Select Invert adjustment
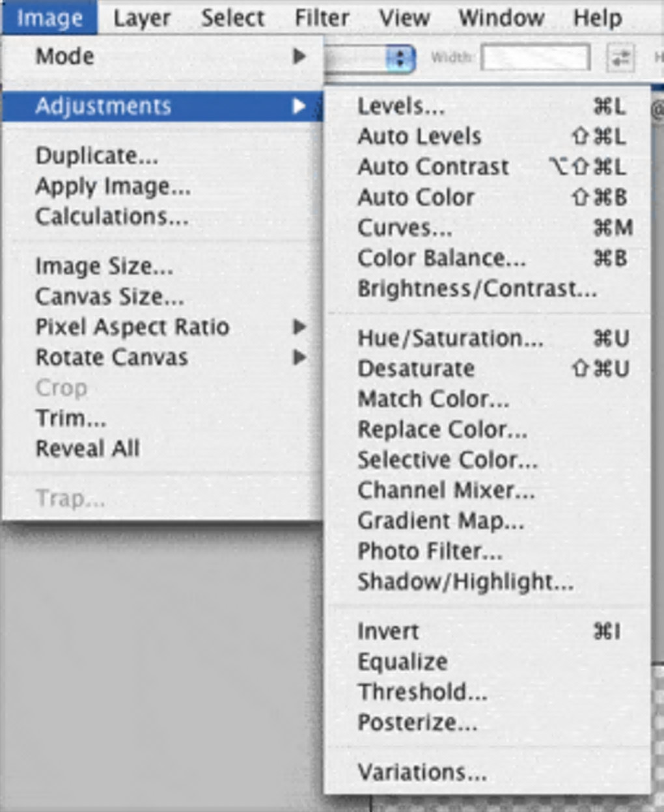 (388, 631)
